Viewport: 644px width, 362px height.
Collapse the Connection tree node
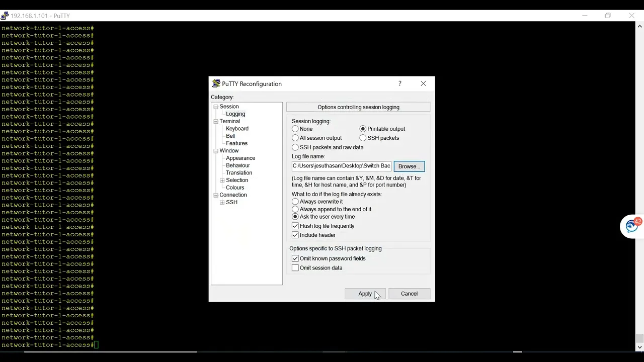tap(216, 195)
